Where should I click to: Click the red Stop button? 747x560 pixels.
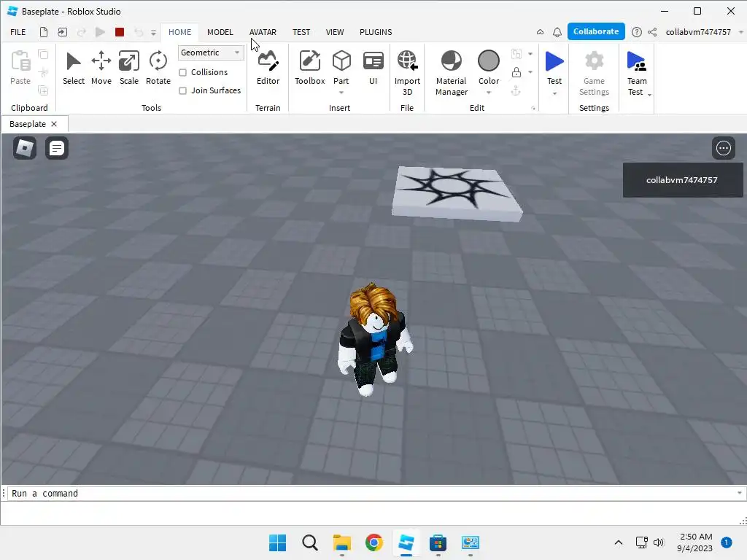pos(120,32)
